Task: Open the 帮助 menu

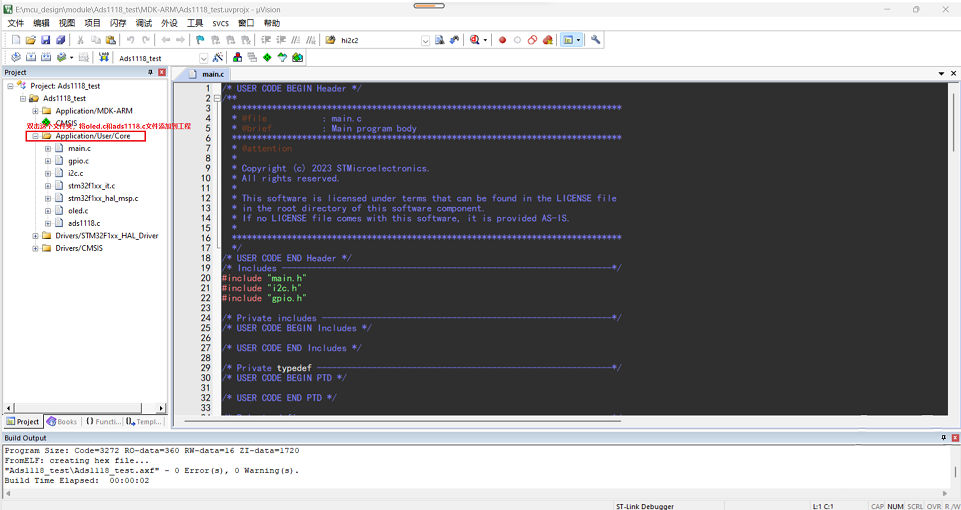Action: (272, 23)
